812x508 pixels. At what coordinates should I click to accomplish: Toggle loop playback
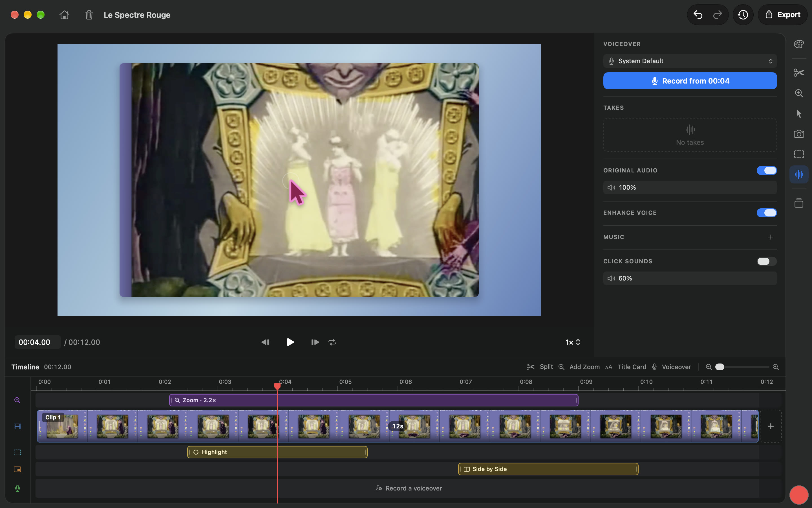click(x=332, y=342)
